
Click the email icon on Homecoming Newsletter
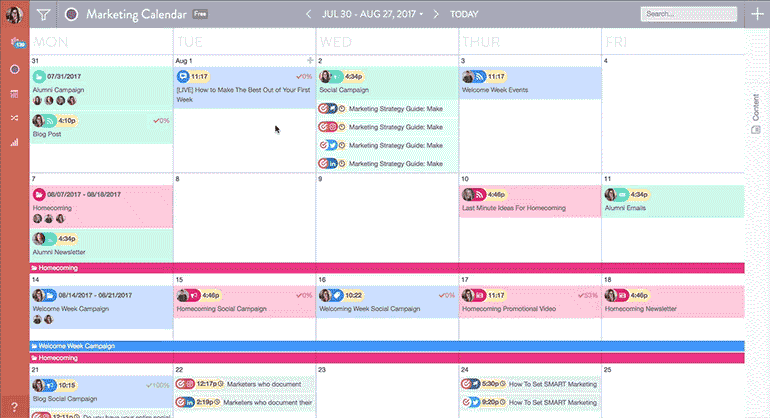[622, 295]
